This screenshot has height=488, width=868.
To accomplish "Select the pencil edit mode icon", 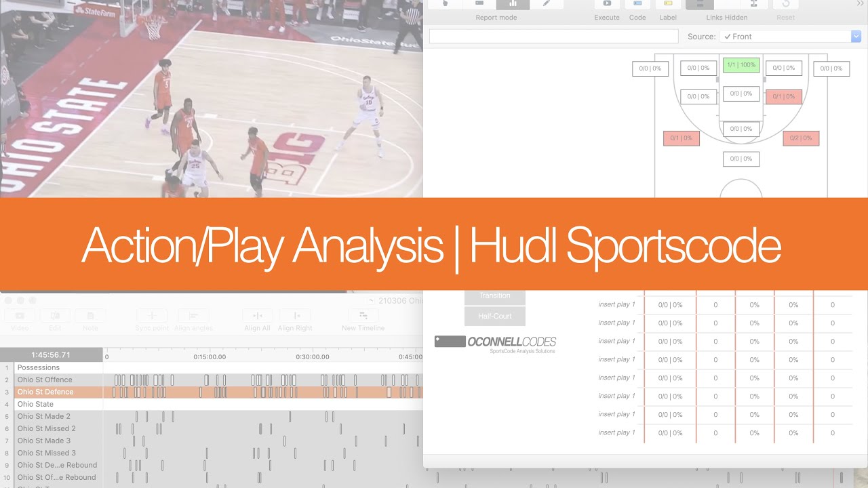I will pos(546,3).
